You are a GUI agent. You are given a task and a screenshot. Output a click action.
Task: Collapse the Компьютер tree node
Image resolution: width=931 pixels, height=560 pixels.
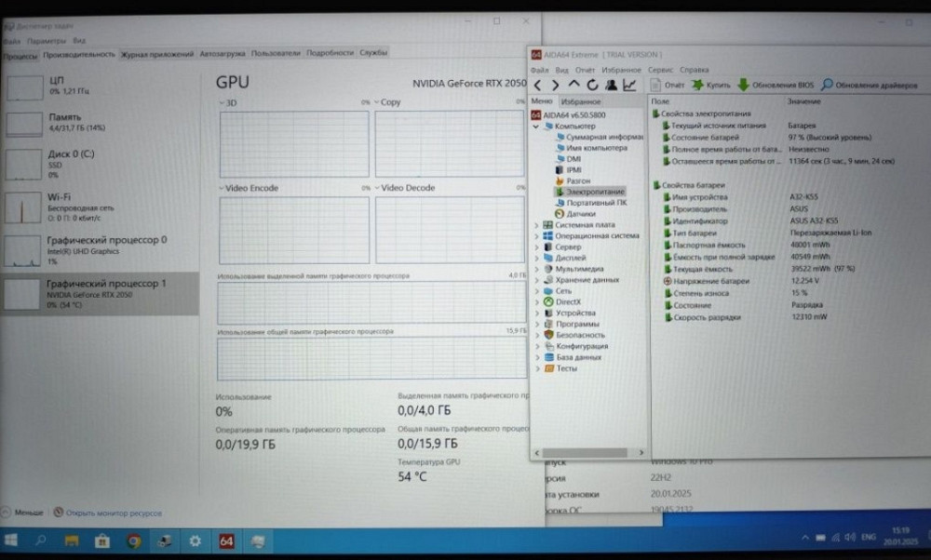point(536,126)
